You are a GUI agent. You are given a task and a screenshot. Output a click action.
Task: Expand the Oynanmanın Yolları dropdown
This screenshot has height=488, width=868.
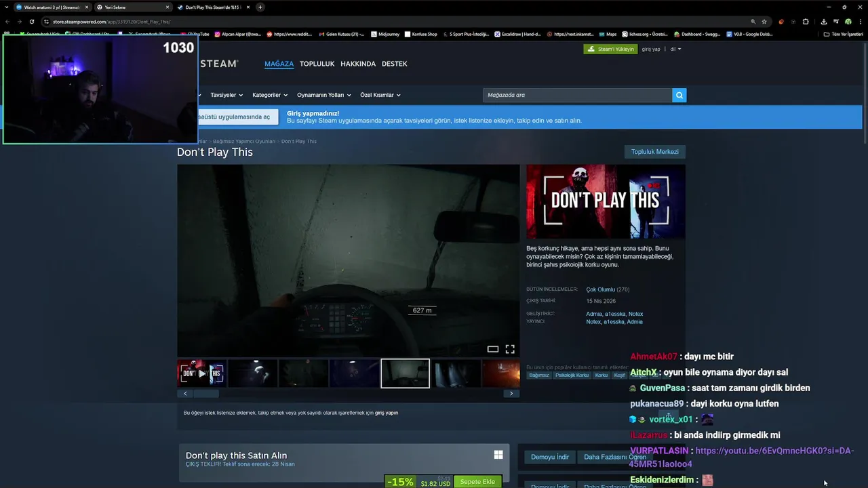click(x=324, y=95)
